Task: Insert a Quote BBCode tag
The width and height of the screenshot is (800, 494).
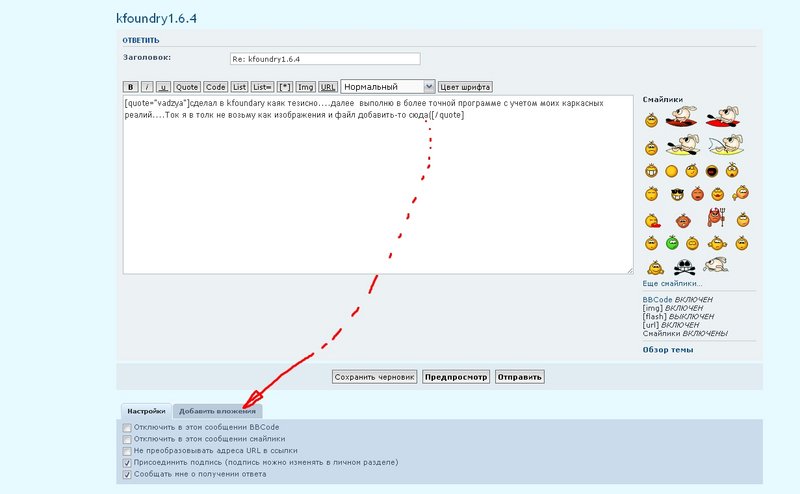Action: click(x=187, y=87)
